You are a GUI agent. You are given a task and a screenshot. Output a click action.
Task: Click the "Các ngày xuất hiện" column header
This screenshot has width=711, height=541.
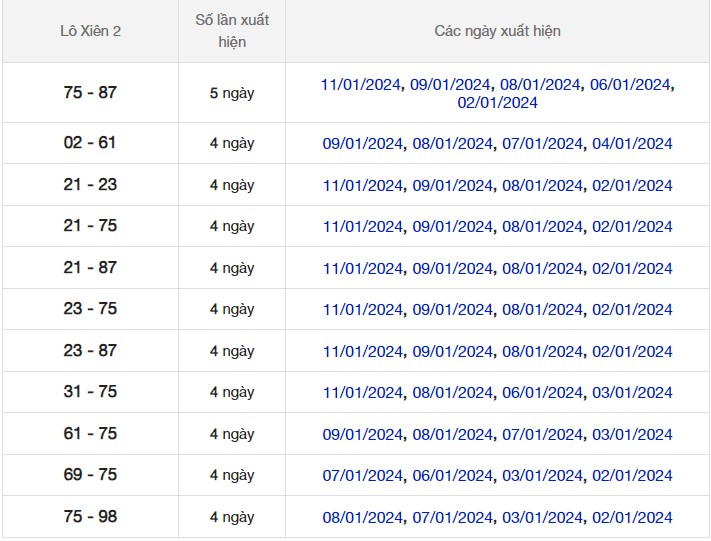coord(497,31)
